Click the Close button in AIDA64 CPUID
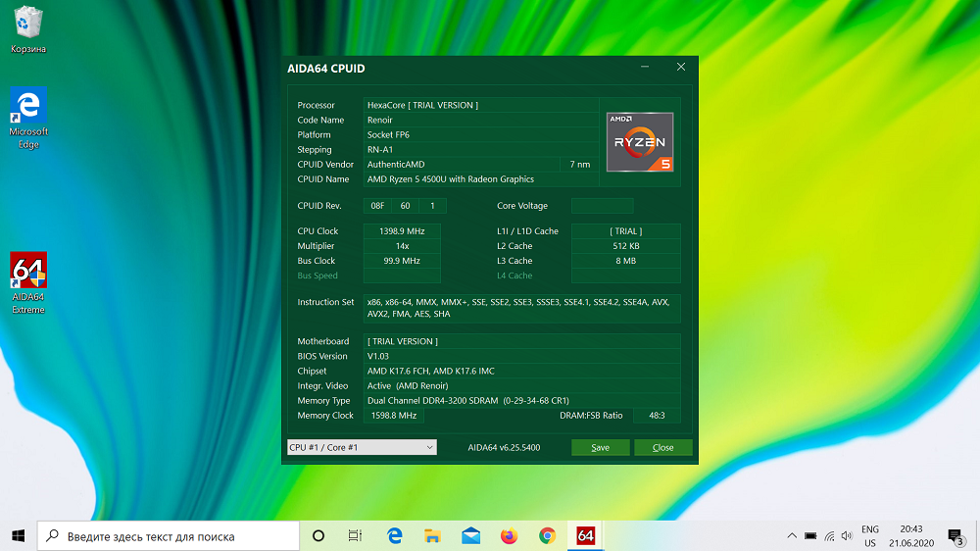Screen dimensions: 980x551 click(x=663, y=447)
